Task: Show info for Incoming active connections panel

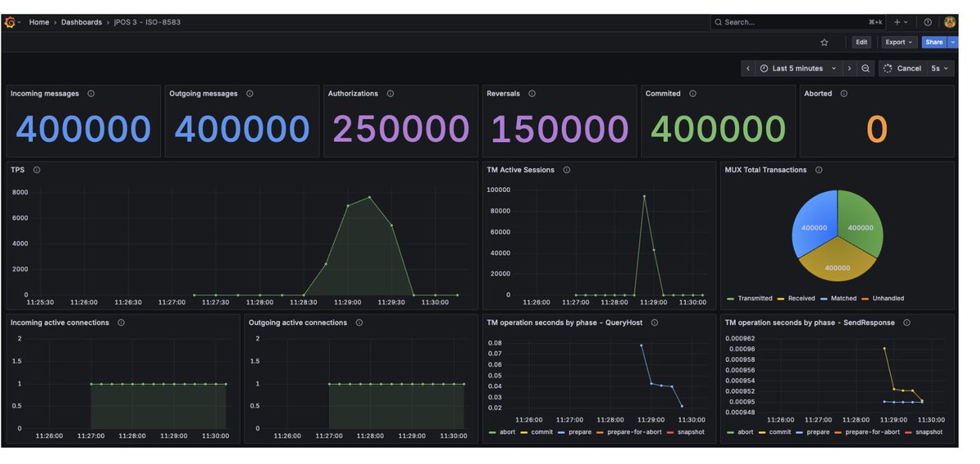Action: coord(121,323)
